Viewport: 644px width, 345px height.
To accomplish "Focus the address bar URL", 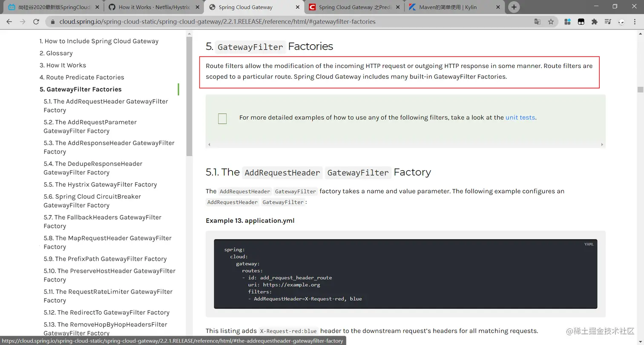I will pos(217,22).
